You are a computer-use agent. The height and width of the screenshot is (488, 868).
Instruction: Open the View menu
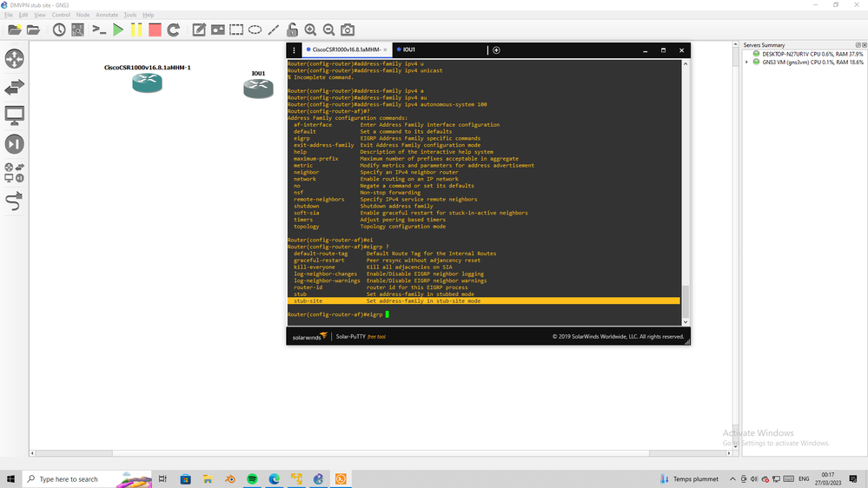(40, 15)
